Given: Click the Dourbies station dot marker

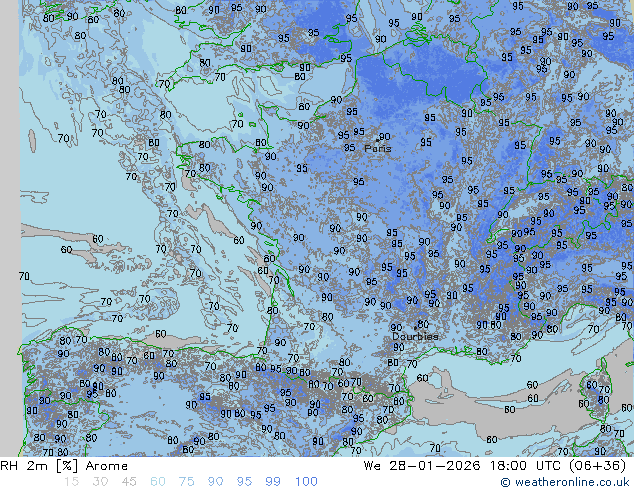Looking at the screenshot, I should [416, 326].
